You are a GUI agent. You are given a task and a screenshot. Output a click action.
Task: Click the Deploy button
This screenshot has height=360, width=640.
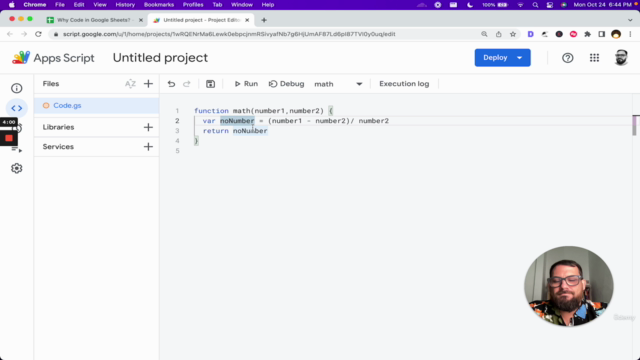click(495, 58)
